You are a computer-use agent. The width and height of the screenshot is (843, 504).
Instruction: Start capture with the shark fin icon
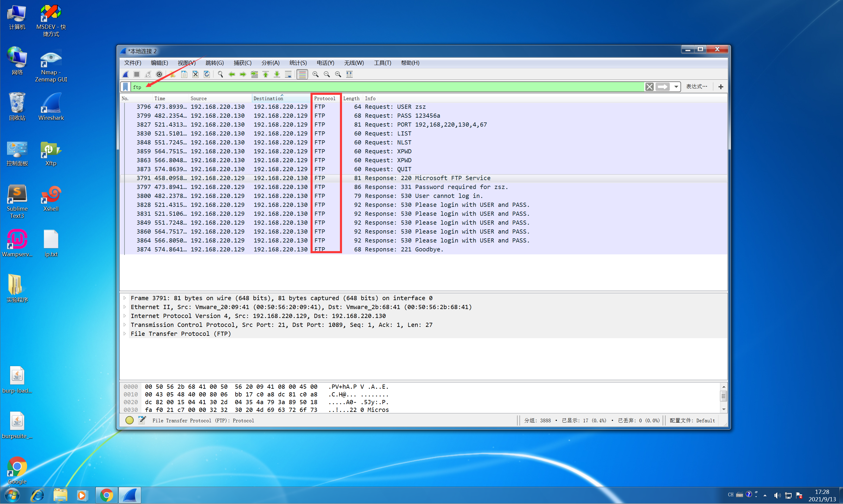pos(126,74)
